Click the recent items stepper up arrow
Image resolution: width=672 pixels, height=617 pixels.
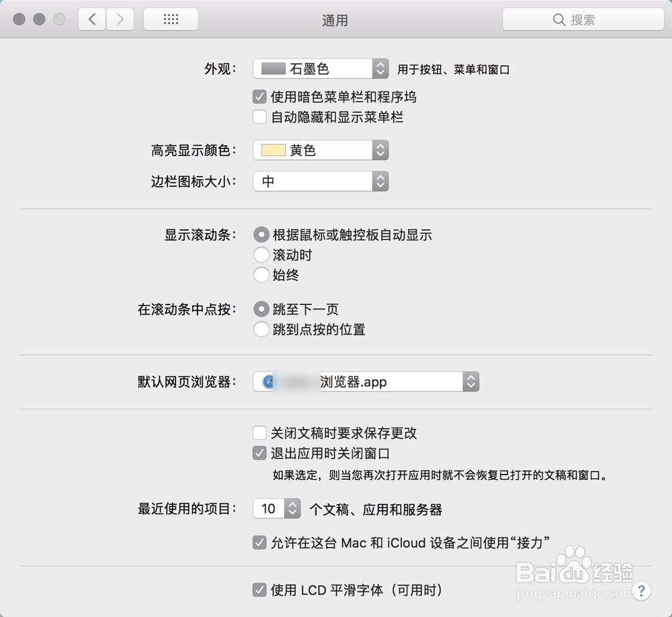tap(294, 505)
